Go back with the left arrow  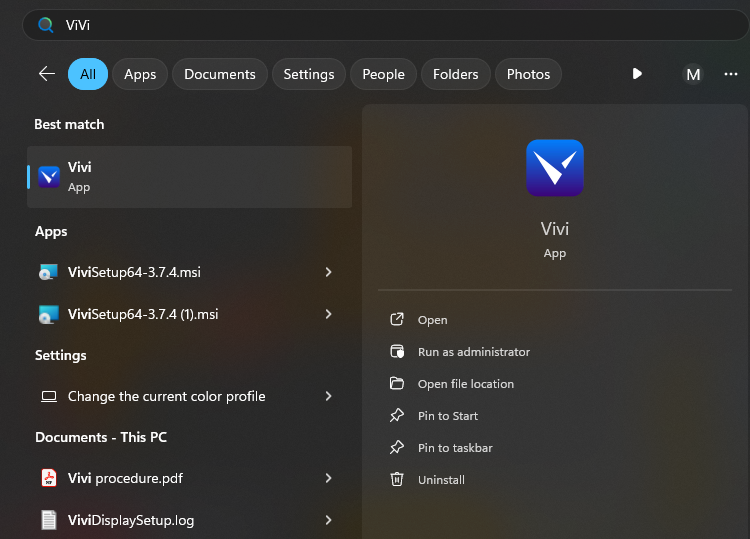pyautogui.click(x=46, y=74)
